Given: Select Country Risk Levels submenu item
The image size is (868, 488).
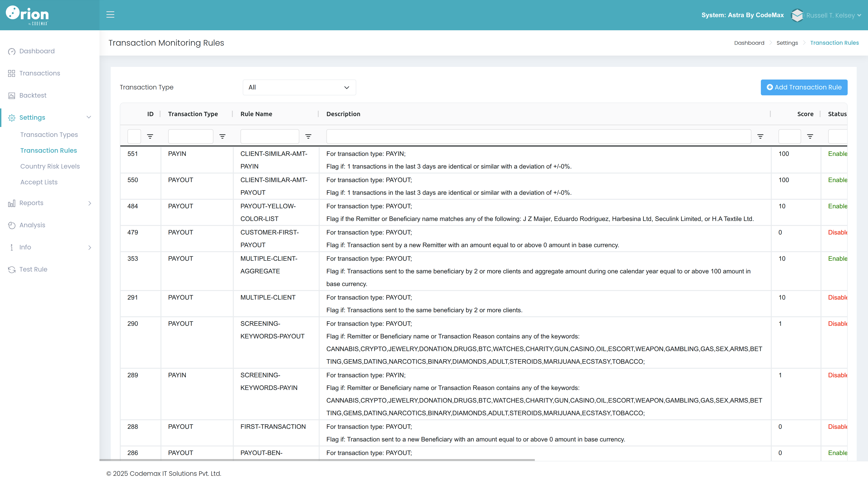Looking at the screenshot, I should 50,166.
